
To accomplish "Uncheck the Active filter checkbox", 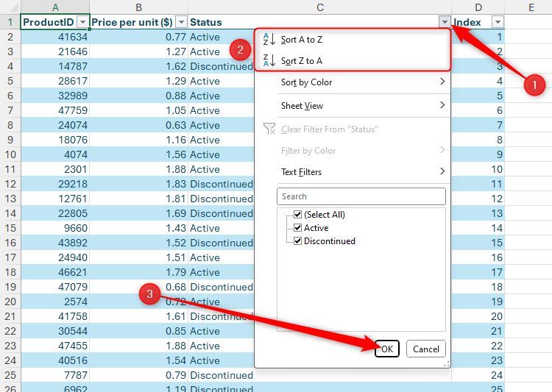I will coord(297,228).
